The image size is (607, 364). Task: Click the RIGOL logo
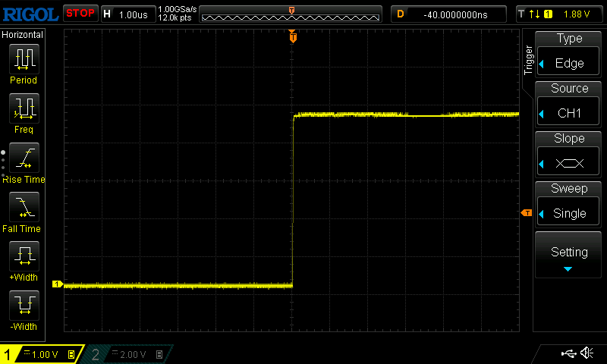tap(30, 14)
